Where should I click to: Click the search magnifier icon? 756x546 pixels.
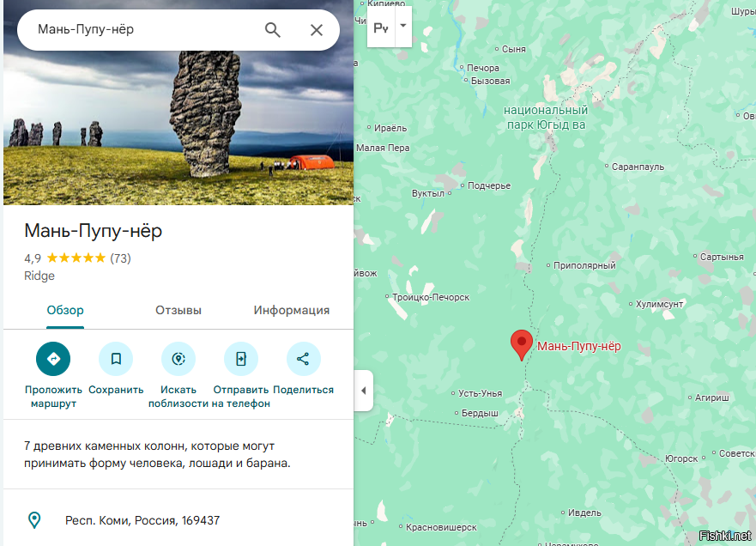click(272, 30)
